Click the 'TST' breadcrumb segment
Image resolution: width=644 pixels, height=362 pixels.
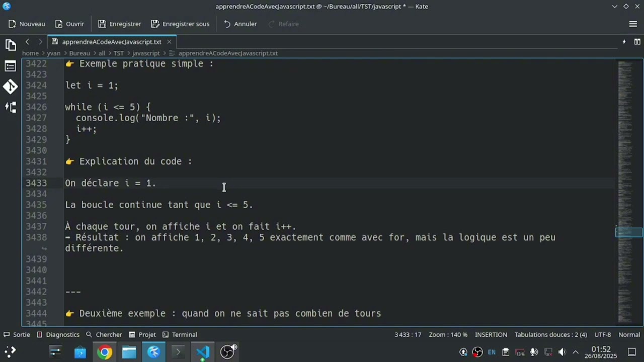(x=118, y=53)
